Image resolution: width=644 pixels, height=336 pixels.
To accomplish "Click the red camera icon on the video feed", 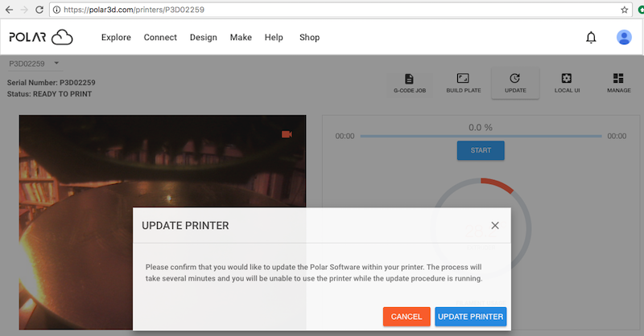I will click(x=287, y=134).
